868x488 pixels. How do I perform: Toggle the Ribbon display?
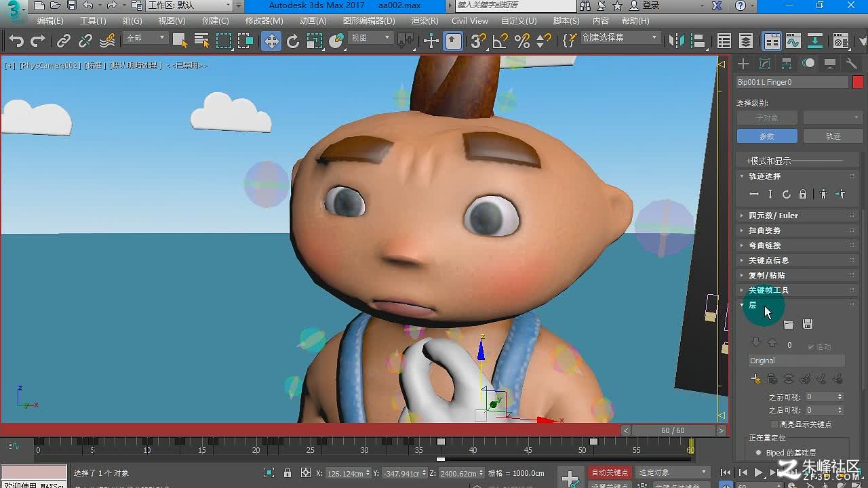click(772, 41)
